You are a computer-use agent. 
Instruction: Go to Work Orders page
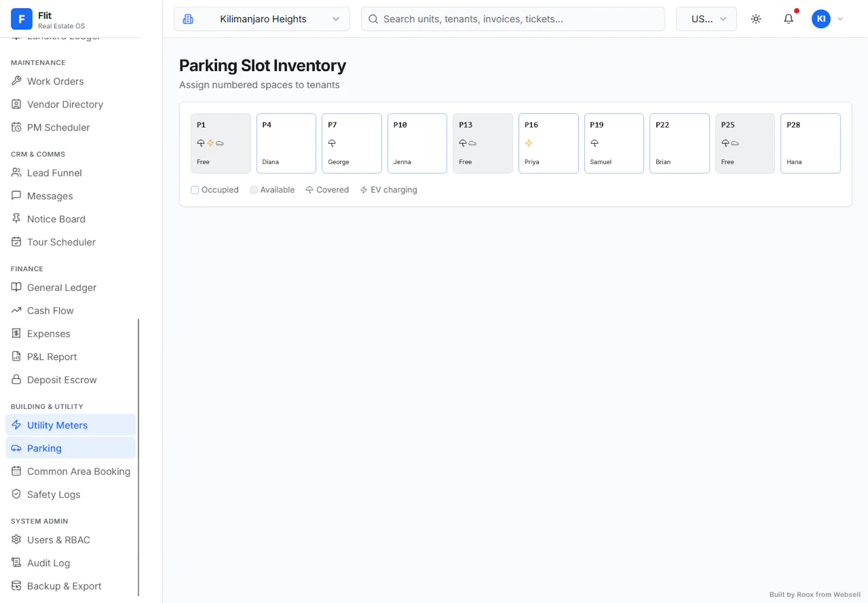[x=71, y=81]
